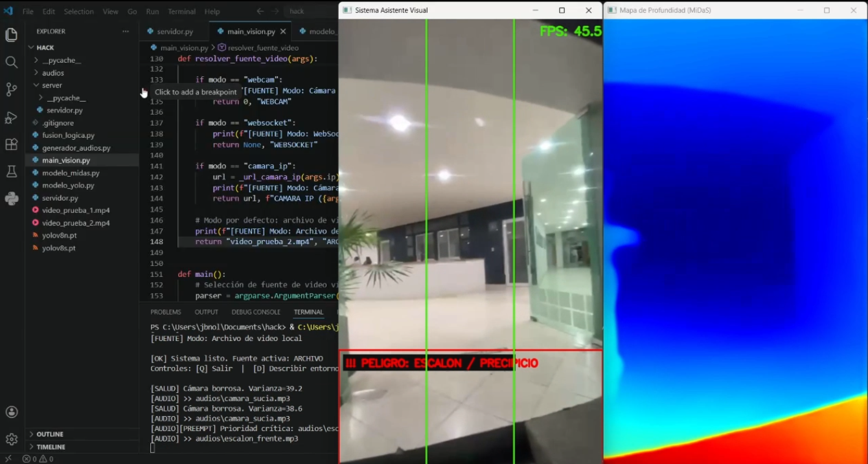Click Explorer more actions ellipsis

click(126, 31)
